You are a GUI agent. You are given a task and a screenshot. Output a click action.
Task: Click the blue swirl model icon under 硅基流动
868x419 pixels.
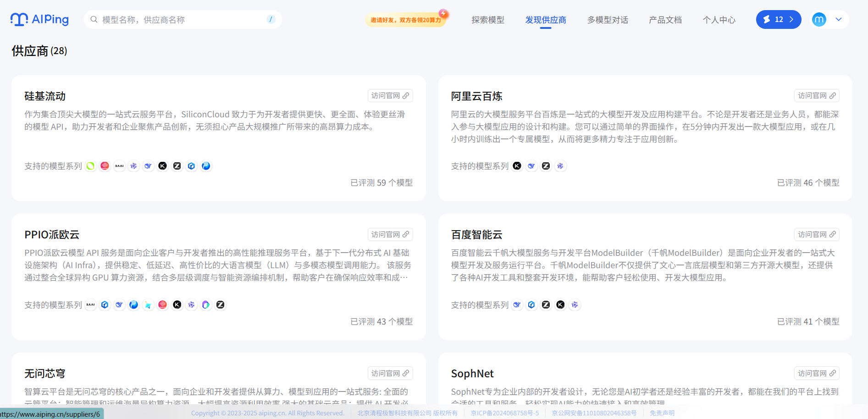(206, 166)
